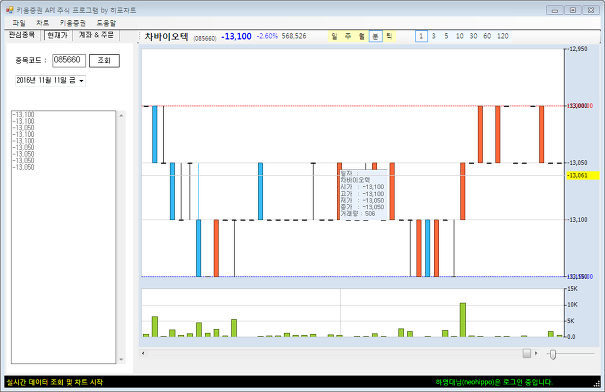This screenshot has width=605, height=392.
Task: Click the 5K volume axis label
Action: pos(571,321)
